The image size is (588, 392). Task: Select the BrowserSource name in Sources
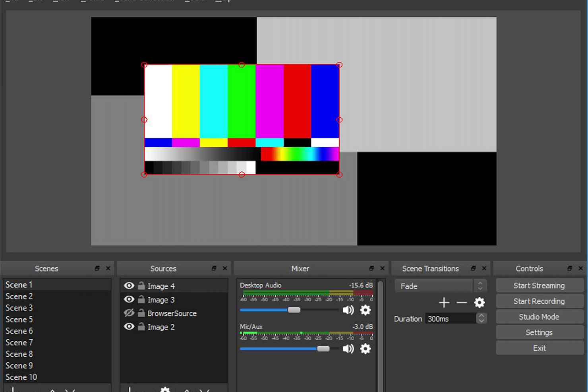pos(172,313)
